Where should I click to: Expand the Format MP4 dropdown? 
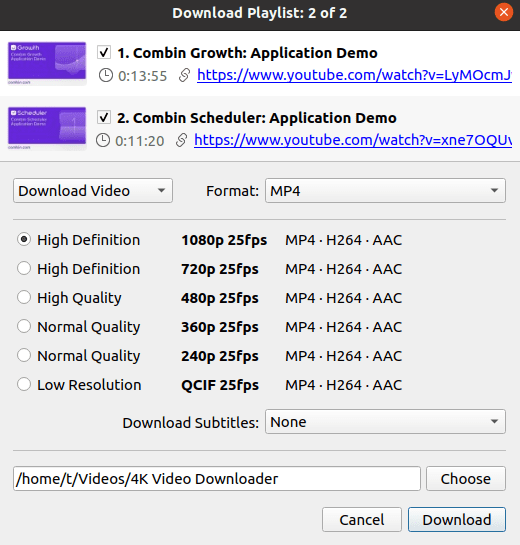(x=385, y=190)
